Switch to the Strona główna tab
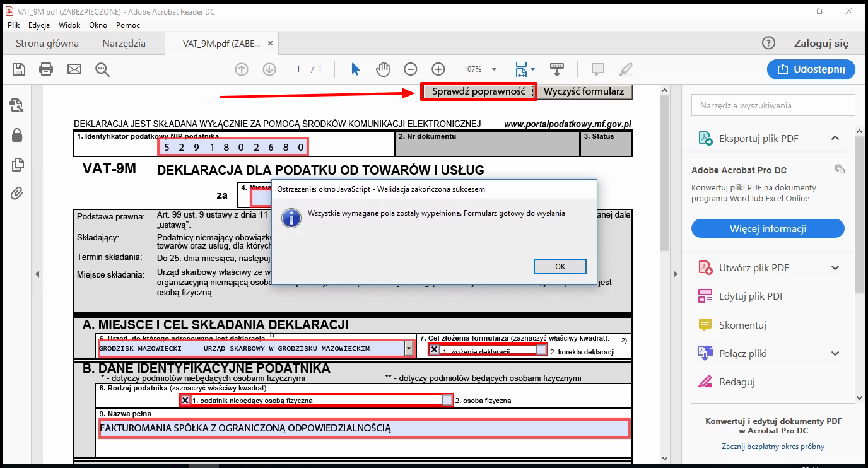This screenshot has width=868, height=468. point(47,44)
